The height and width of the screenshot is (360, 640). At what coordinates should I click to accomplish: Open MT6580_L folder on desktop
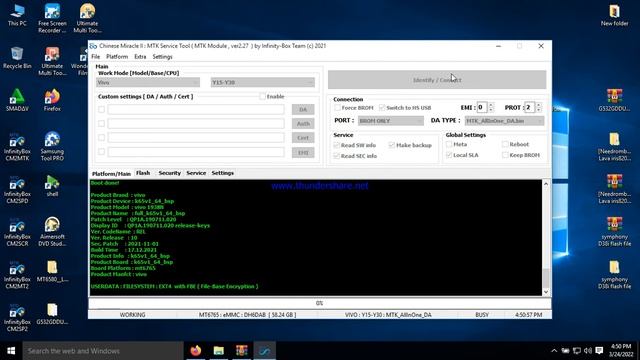pos(52,271)
